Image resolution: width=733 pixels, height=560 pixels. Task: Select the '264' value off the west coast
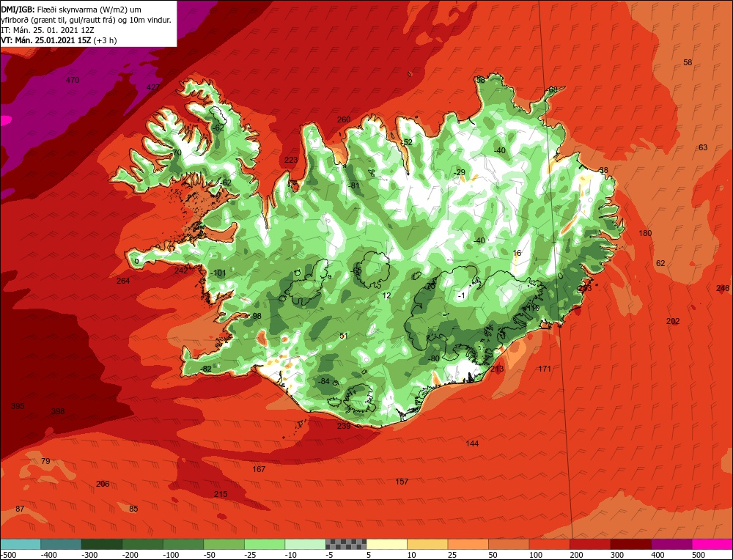pyautogui.click(x=123, y=281)
